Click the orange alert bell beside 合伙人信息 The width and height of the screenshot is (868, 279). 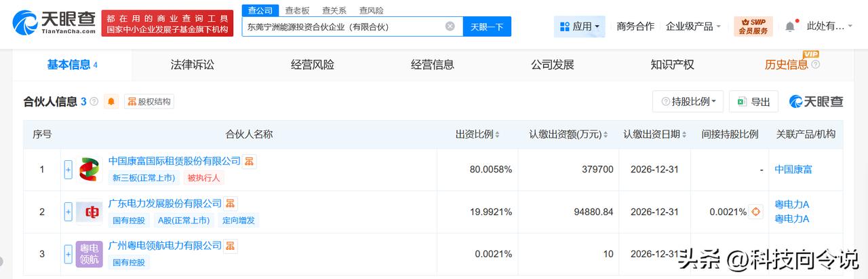[112, 102]
